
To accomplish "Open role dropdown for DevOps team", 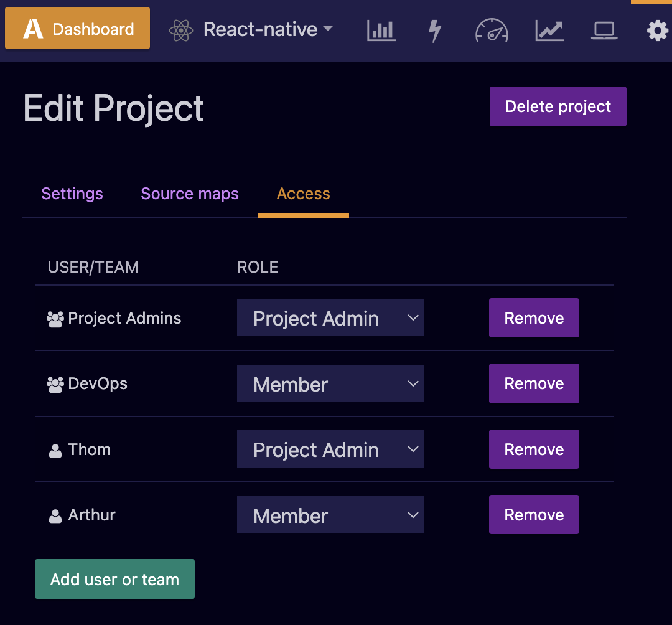I will click(x=330, y=383).
